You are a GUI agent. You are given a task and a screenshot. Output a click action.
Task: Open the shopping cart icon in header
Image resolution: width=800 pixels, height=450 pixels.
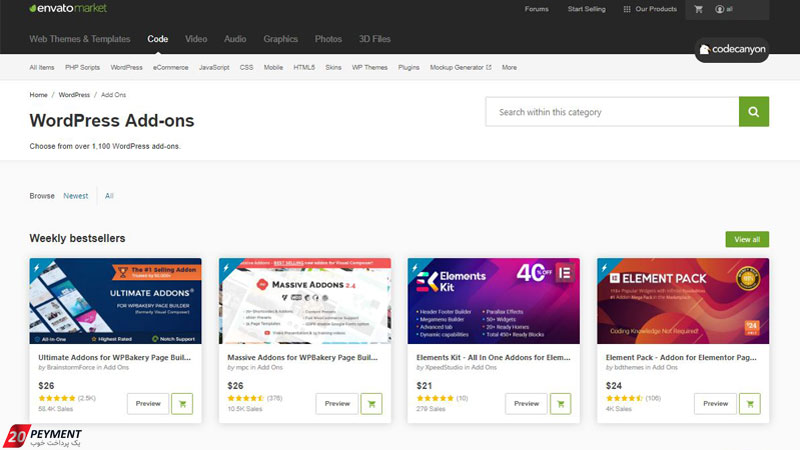point(698,9)
